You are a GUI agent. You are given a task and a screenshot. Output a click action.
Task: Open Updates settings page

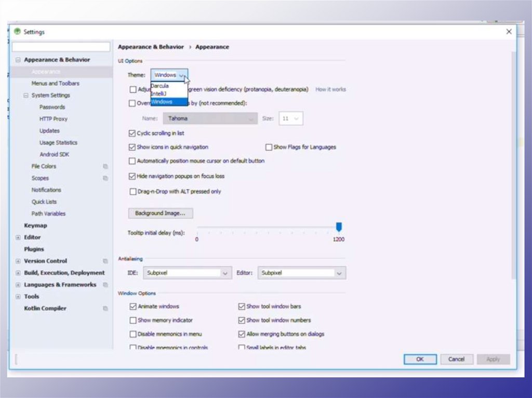(49, 131)
